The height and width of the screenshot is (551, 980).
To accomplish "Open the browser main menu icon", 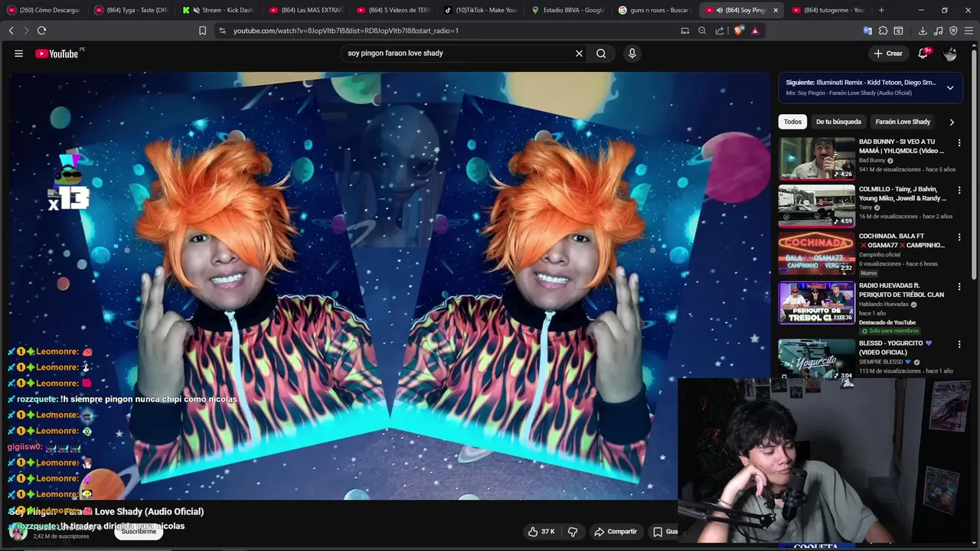I will coord(969,31).
